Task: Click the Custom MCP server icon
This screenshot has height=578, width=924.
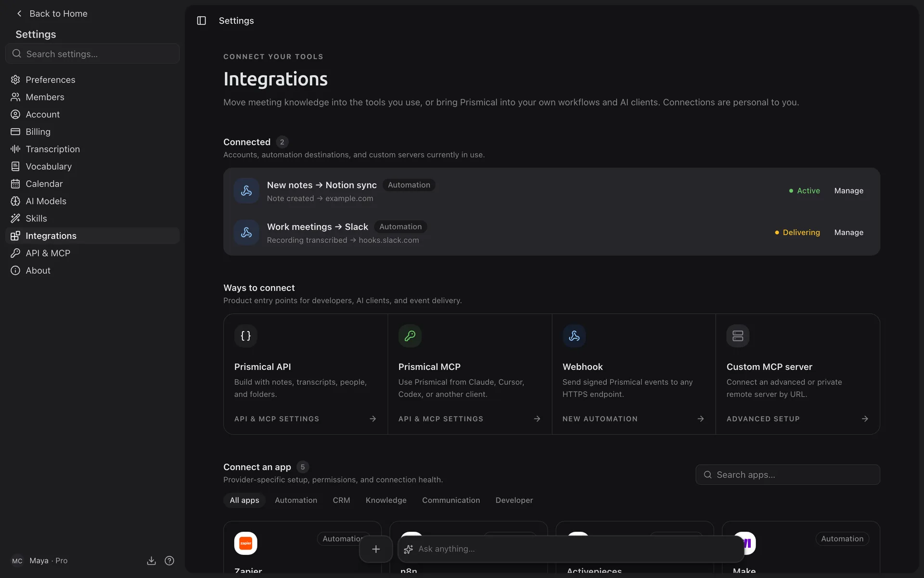Action: 738,336
